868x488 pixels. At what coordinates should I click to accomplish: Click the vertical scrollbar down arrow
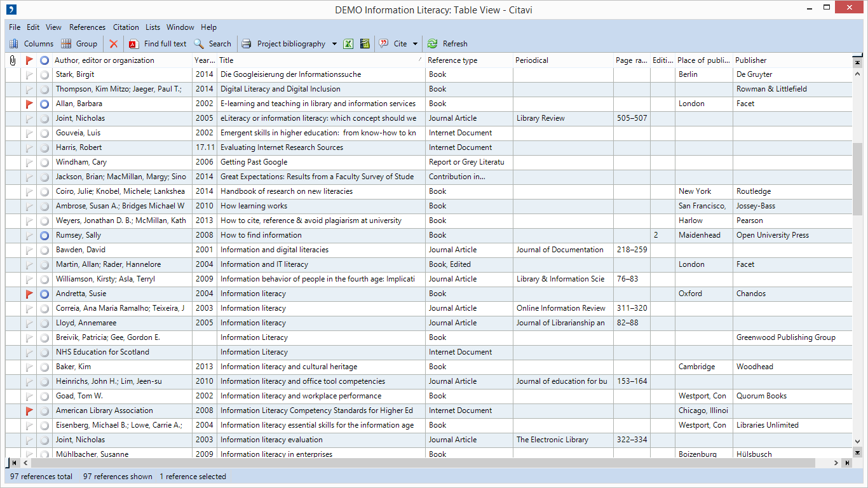(x=857, y=442)
